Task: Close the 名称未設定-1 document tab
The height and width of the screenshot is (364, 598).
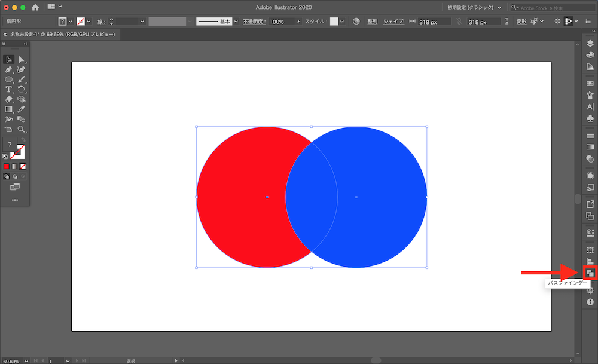Action: [x=5, y=34]
